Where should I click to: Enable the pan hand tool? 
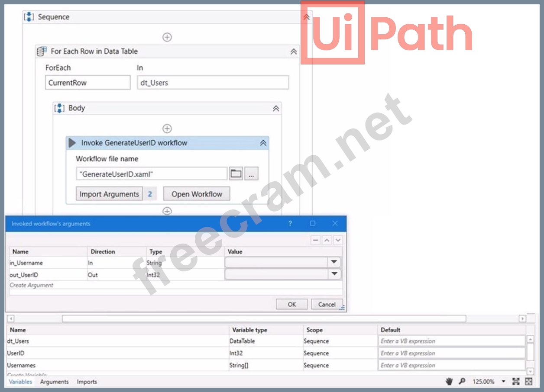click(x=450, y=381)
